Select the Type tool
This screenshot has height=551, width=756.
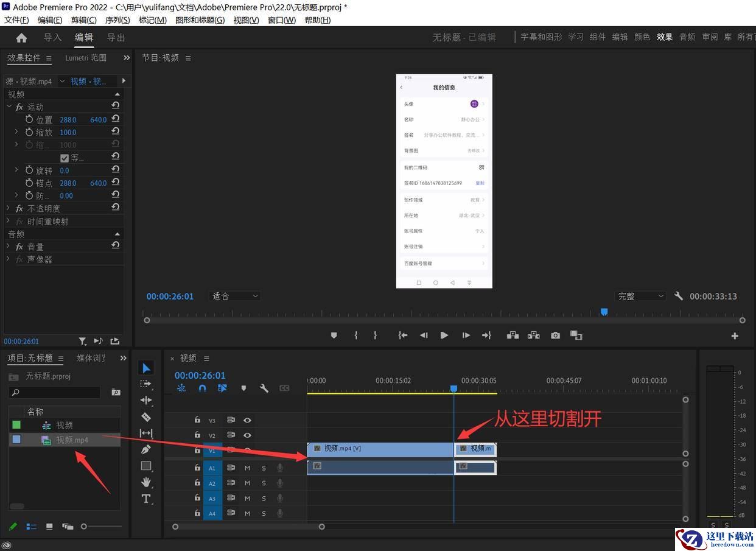click(x=146, y=499)
